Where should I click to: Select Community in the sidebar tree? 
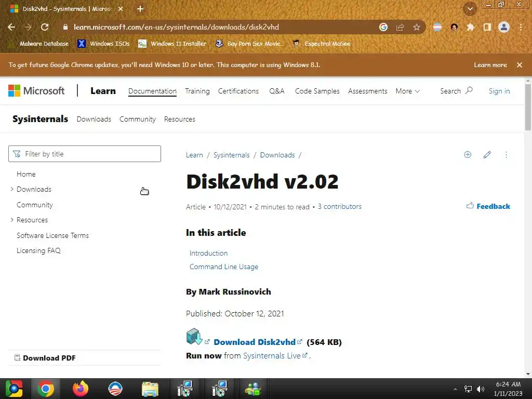[35, 205]
